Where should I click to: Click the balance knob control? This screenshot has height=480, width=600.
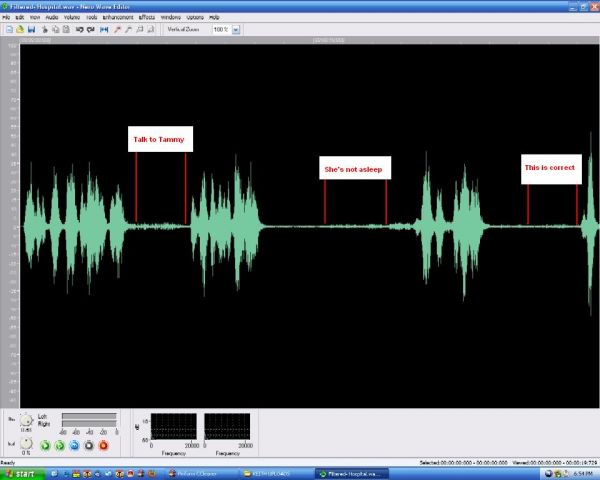coord(26,420)
